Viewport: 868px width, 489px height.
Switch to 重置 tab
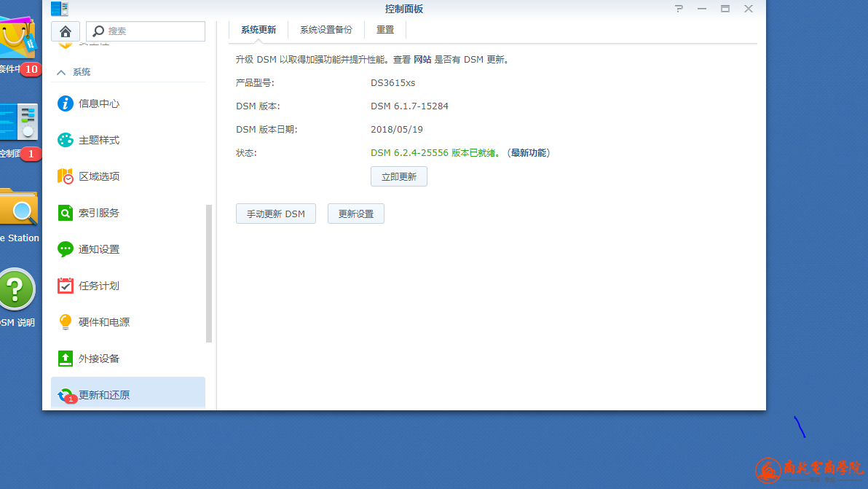point(385,30)
